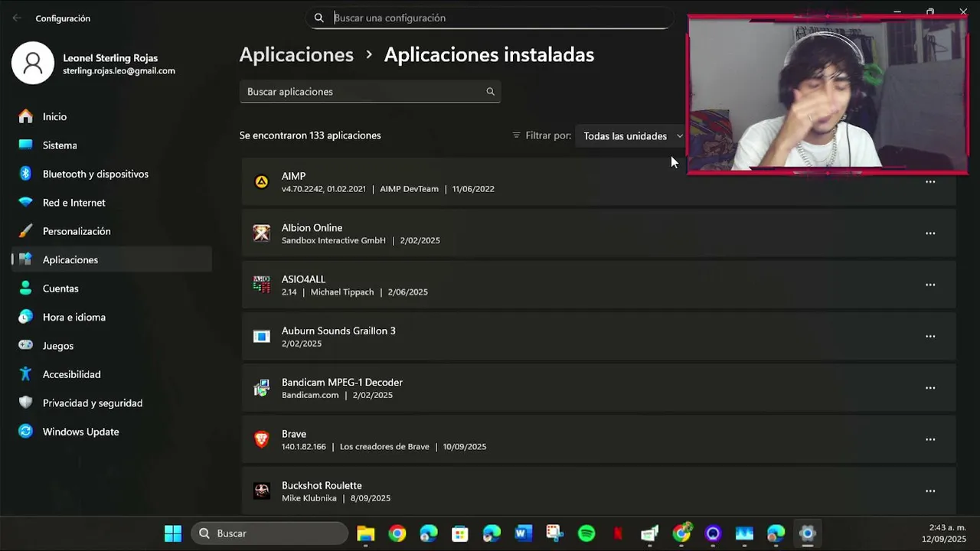The image size is (980, 551).
Task: Select the Aplicaciones sidebar entry
Action: point(112,259)
